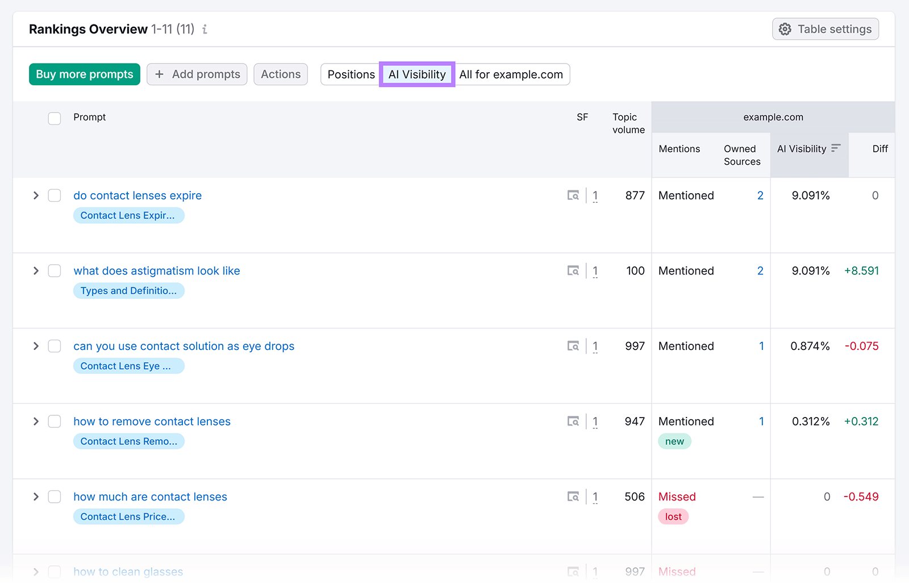Image resolution: width=909 pixels, height=588 pixels.
Task: Expand 'what does astigmatism look like' row details
Action: point(36,271)
